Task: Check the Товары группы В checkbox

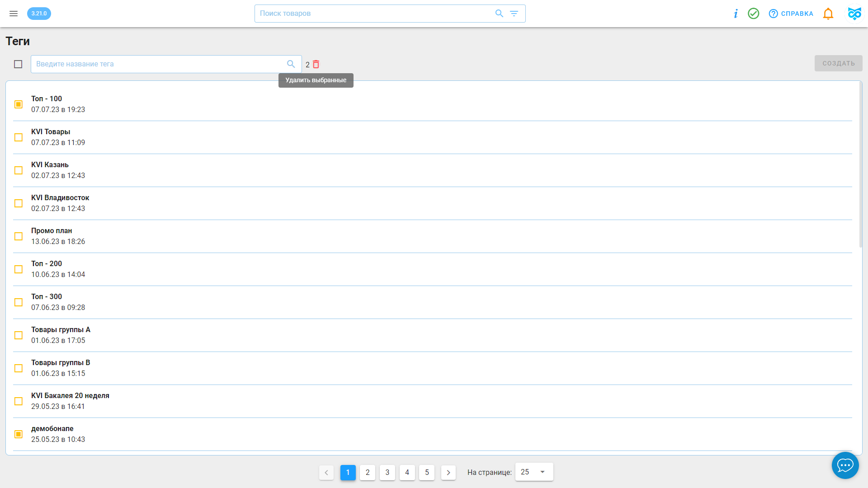Action: 19,368
